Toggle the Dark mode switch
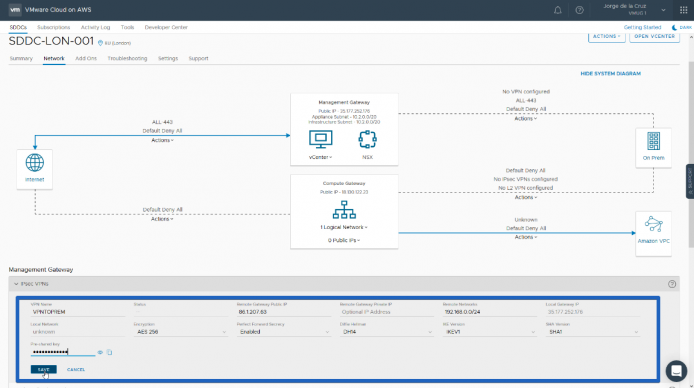This screenshot has height=388, width=694. pyautogui.click(x=682, y=27)
